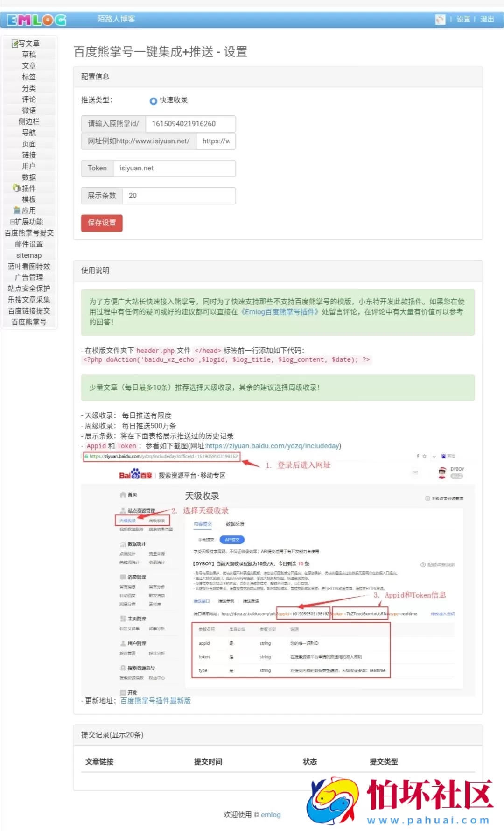Viewport: 504px width, 831px height.
Task: Open 插件 in the sidebar
Action: [x=29, y=189]
